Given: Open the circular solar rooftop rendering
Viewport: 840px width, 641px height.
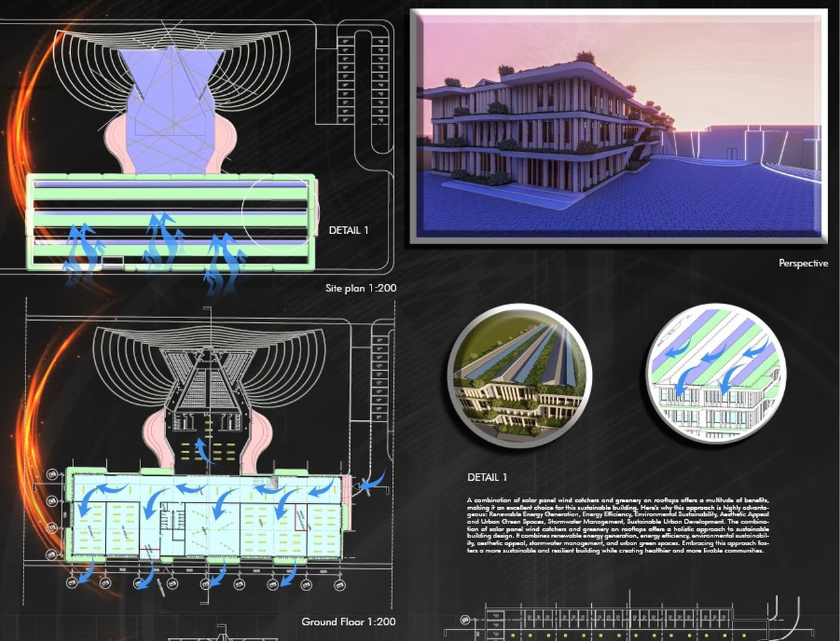Looking at the screenshot, I should click(520, 375).
